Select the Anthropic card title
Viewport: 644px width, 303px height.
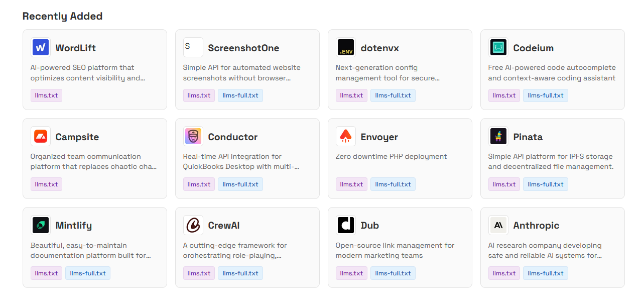click(x=536, y=226)
